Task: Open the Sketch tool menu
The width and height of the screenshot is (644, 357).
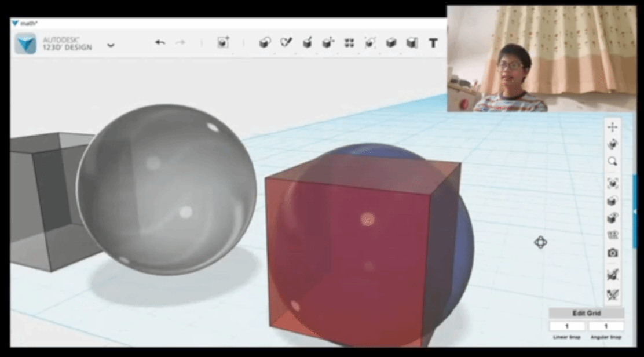Action: coord(286,42)
